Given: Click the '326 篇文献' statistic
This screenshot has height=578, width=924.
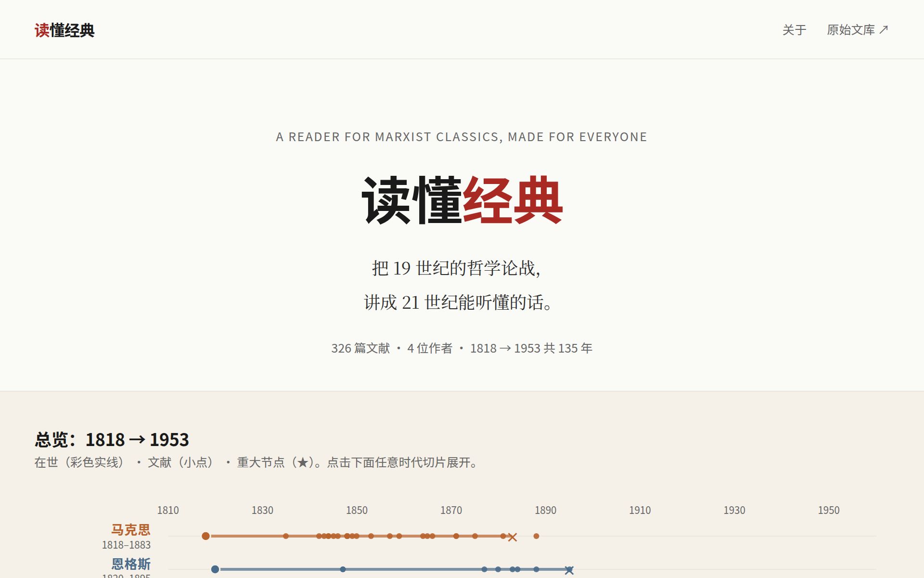Looking at the screenshot, I should (360, 348).
